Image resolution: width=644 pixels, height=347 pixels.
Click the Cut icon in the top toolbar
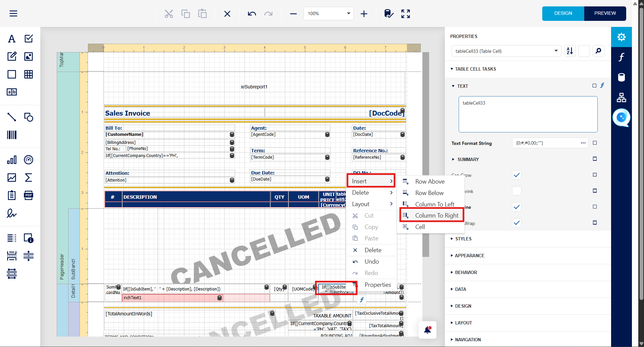pos(169,14)
